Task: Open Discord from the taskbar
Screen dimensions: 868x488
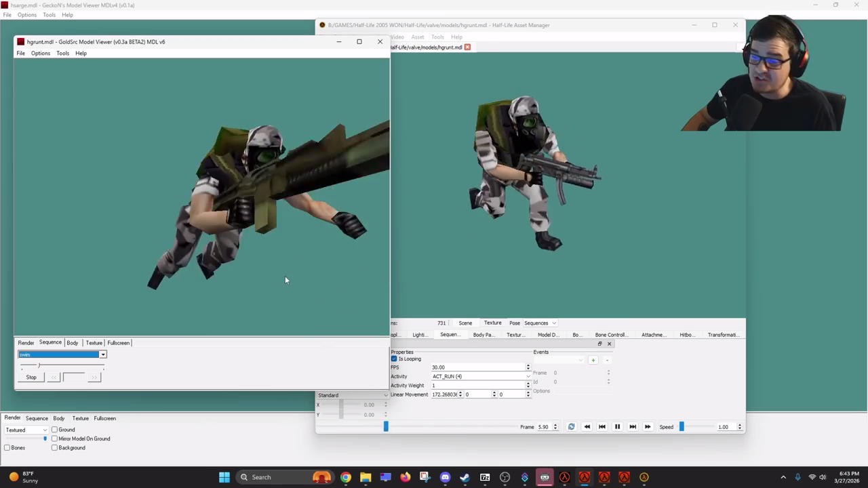Action: click(x=445, y=477)
